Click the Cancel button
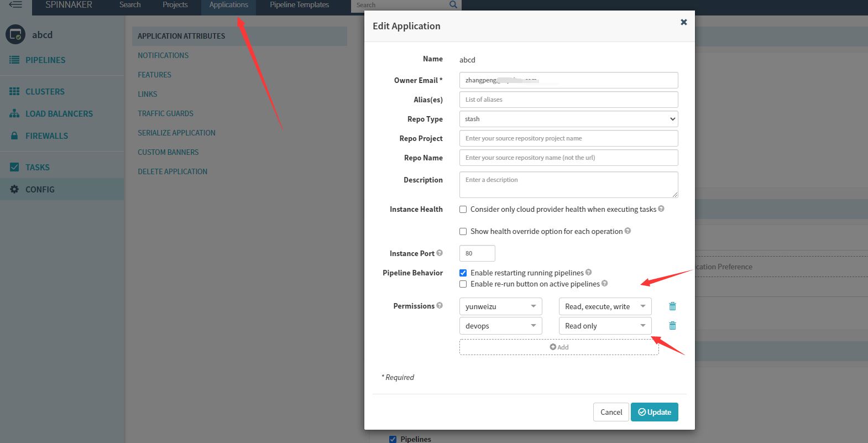The width and height of the screenshot is (868, 443). (x=611, y=412)
